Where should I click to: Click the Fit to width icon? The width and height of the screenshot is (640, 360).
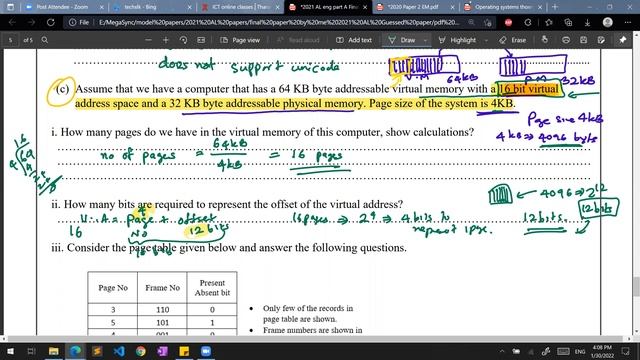tap(201, 40)
